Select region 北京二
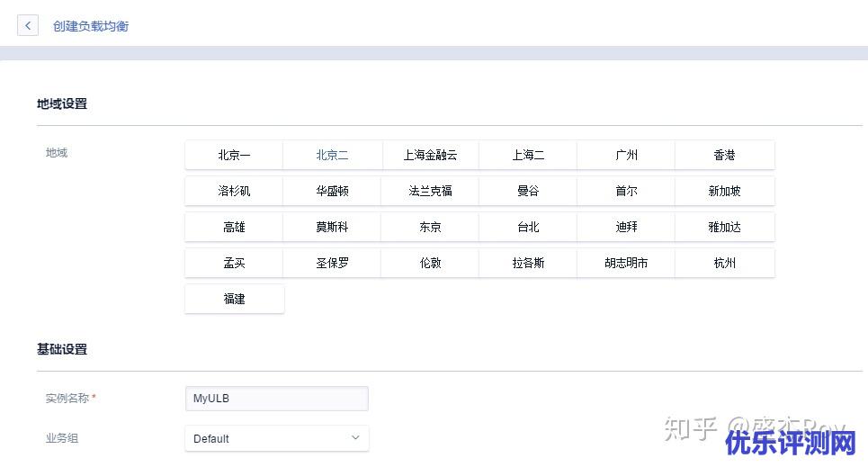The image size is (868, 467). click(x=332, y=155)
